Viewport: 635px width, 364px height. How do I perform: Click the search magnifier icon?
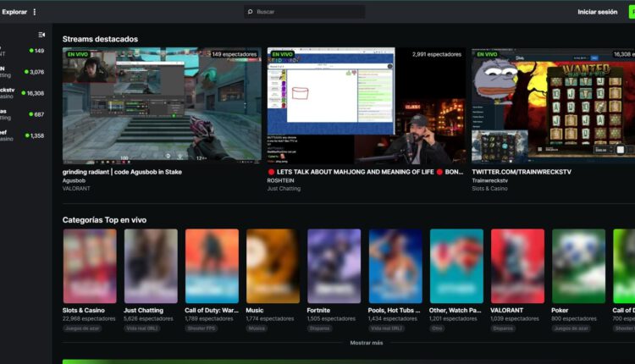[251, 12]
